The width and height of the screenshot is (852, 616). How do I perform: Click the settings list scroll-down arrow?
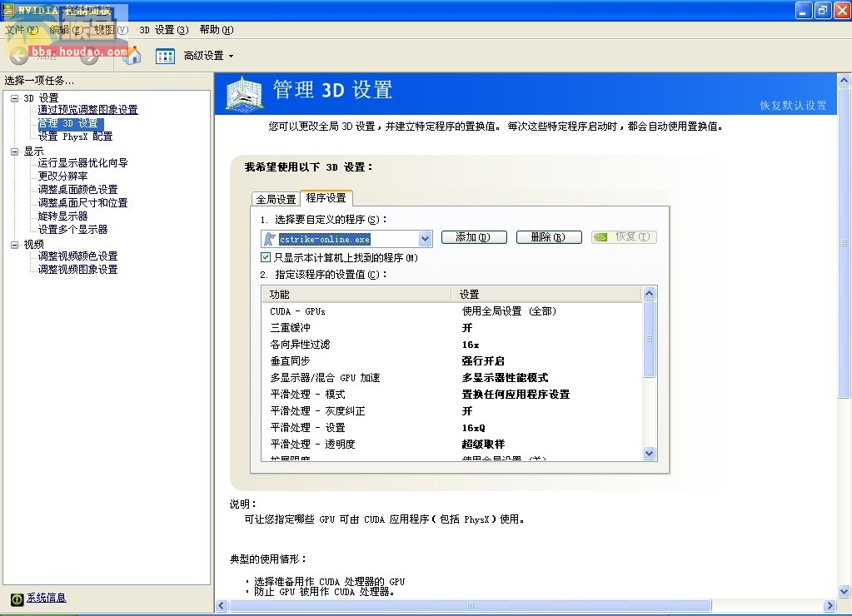click(650, 454)
